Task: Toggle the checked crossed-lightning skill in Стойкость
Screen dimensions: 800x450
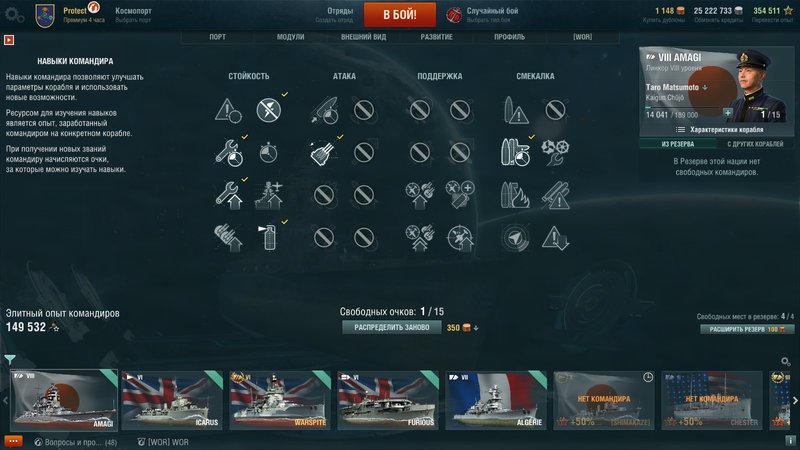Action: (x=269, y=109)
